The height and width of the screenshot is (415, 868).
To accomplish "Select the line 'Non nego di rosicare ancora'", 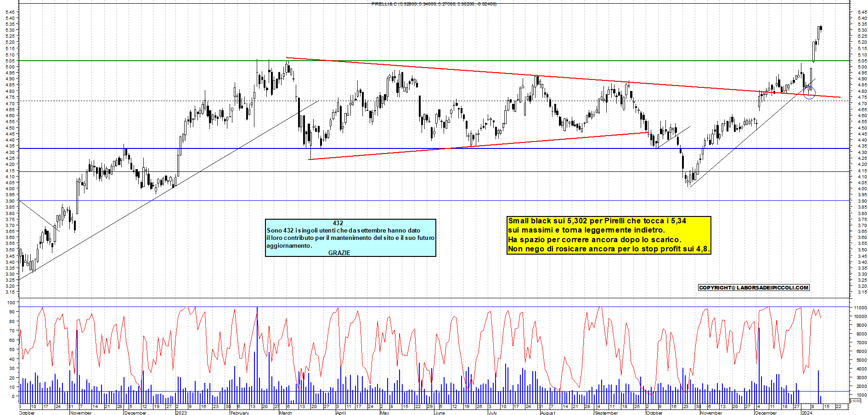I will (x=609, y=249).
